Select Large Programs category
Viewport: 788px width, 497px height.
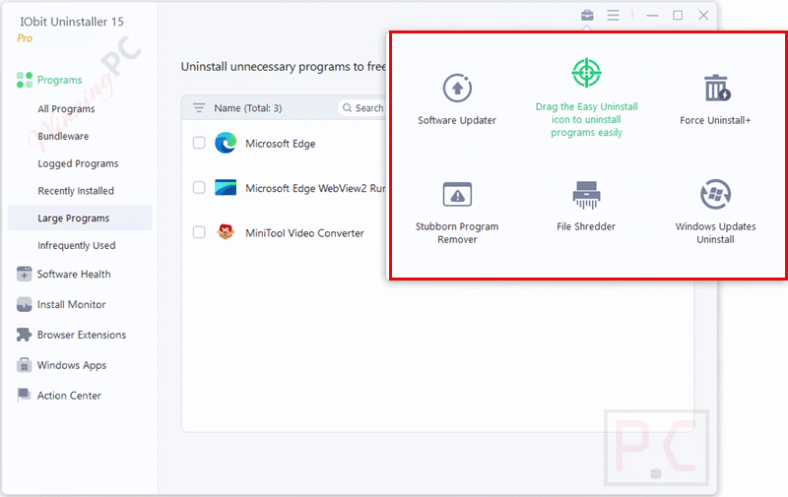(80, 218)
